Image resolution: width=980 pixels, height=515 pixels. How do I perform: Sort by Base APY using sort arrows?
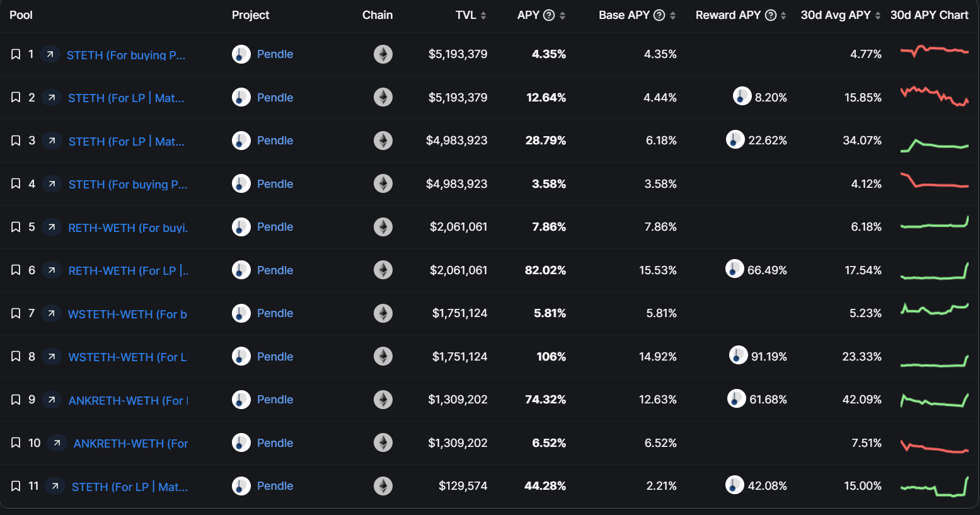click(x=672, y=16)
